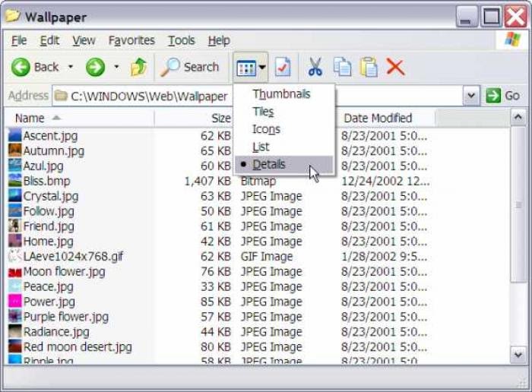The image size is (532, 392).
Task: Click the 12/24/2002 date cell
Action: 385,181
